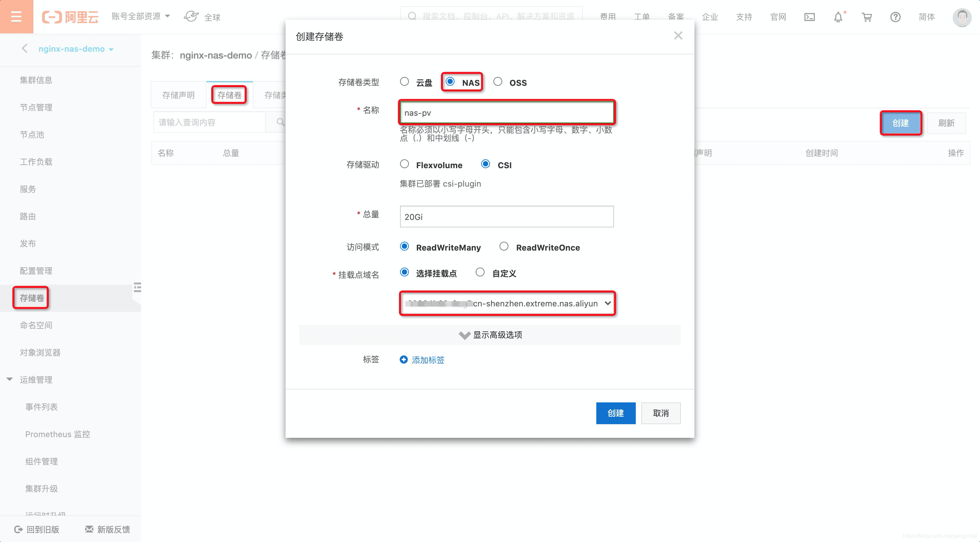This screenshot has height=542, width=980.
Task: Switch to 存储卷 tab in main panel
Action: click(x=229, y=95)
